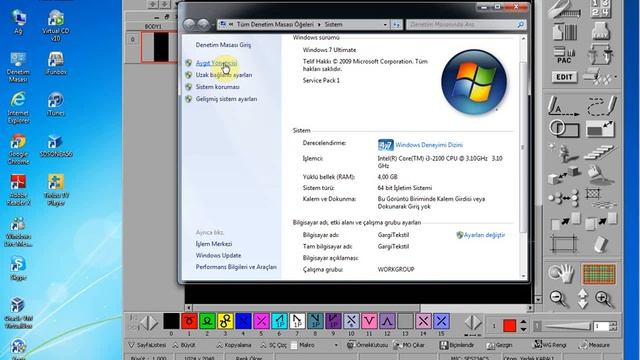This screenshot has height=360, width=640.
Task: Step the red color value up or down
Action: (x=523, y=325)
